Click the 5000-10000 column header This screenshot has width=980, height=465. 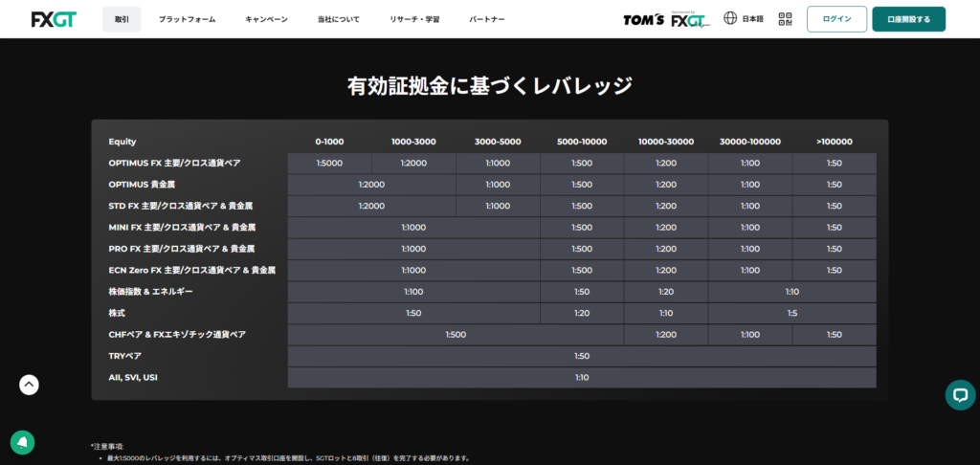click(582, 142)
